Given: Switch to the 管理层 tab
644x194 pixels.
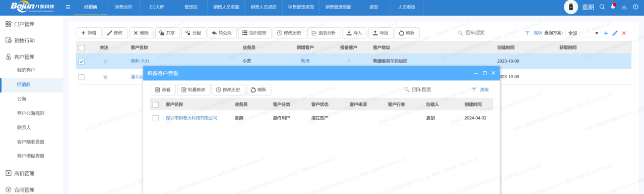Looking at the screenshot, I should [191, 7].
